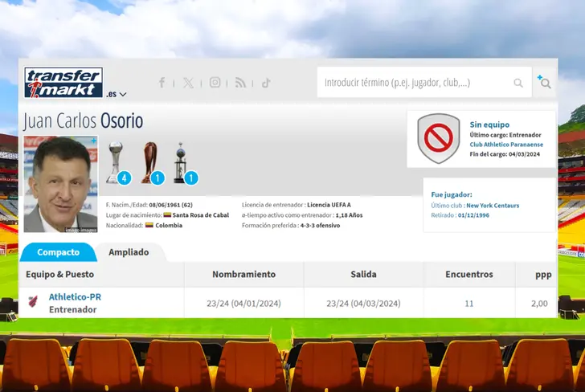Click the magnifier search submit icon
This screenshot has width=585, height=392.
point(518,83)
